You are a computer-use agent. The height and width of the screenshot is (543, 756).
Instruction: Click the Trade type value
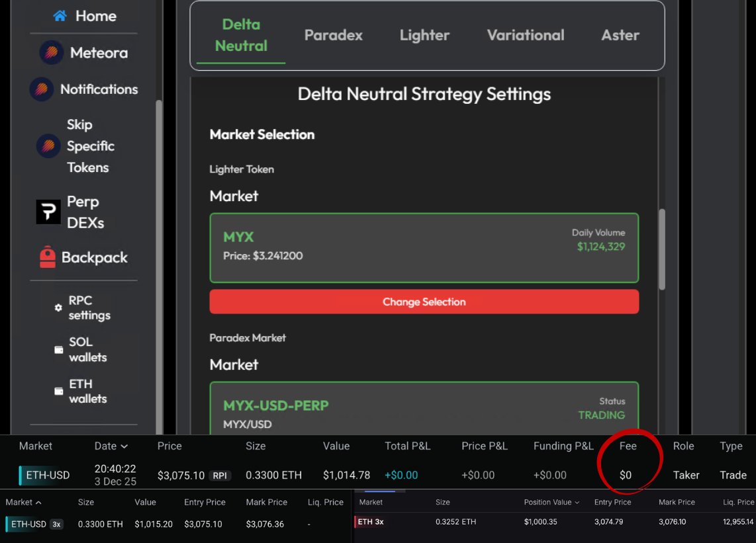pos(733,475)
